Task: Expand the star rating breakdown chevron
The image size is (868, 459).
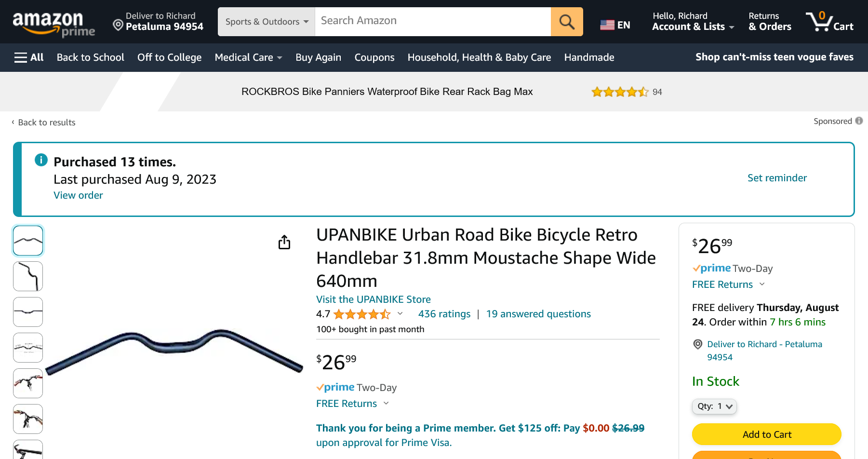Action: [400, 314]
